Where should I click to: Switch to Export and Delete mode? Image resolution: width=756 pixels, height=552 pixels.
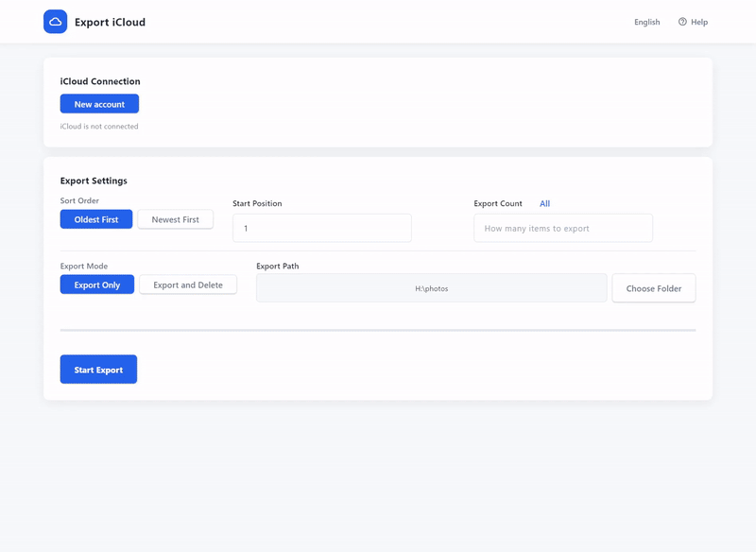point(188,284)
